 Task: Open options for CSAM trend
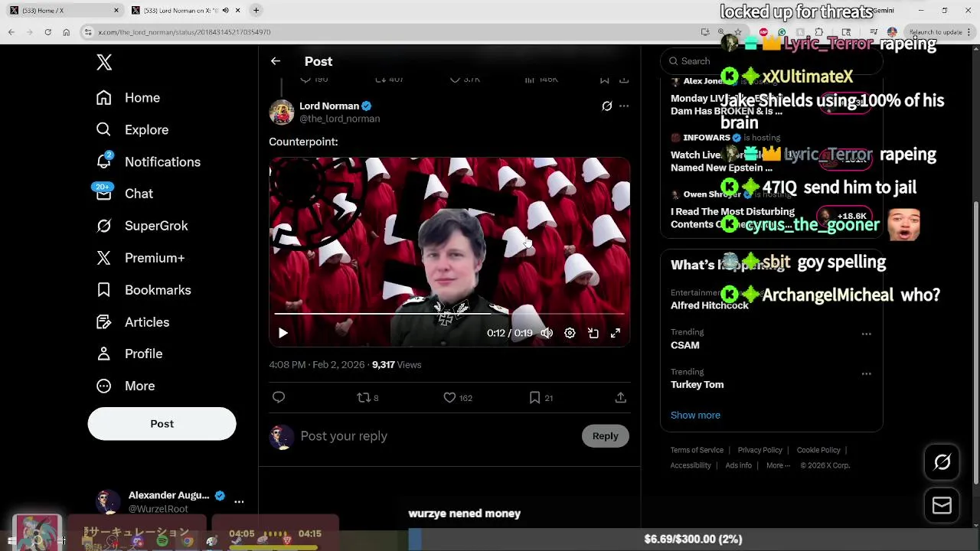click(x=866, y=334)
